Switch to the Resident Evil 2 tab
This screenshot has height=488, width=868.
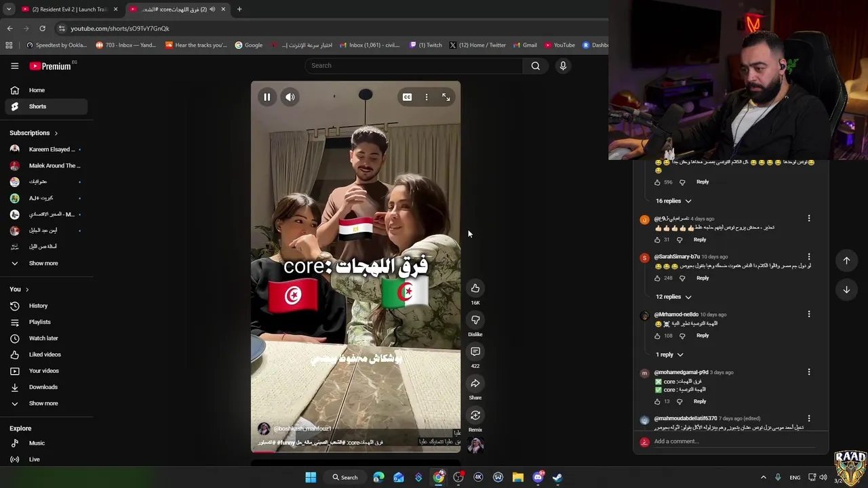[x=69, y=9]
